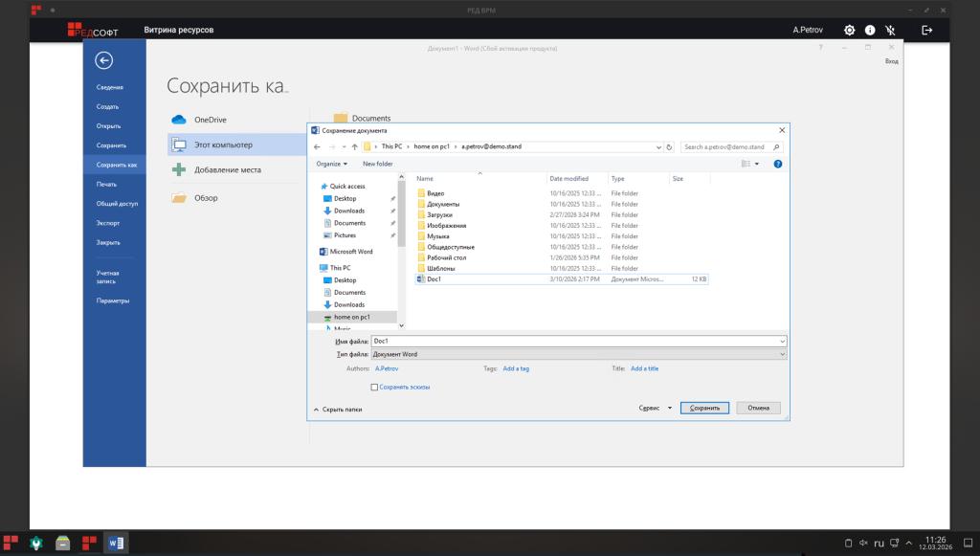
Task: Open RED BPM info icon
Action: coord(870,30)
